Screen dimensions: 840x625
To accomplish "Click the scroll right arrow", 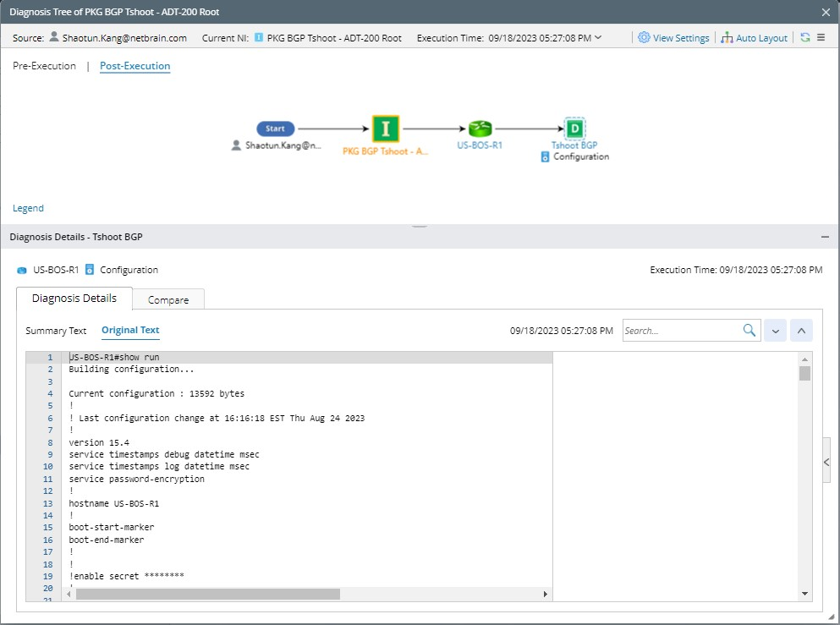I will (546, 594).
